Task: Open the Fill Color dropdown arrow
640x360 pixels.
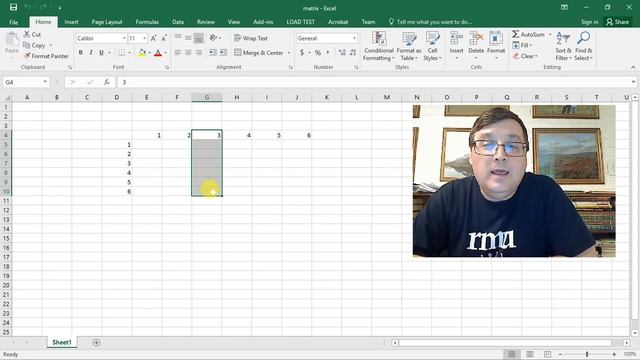Action: tap(149, 53)
